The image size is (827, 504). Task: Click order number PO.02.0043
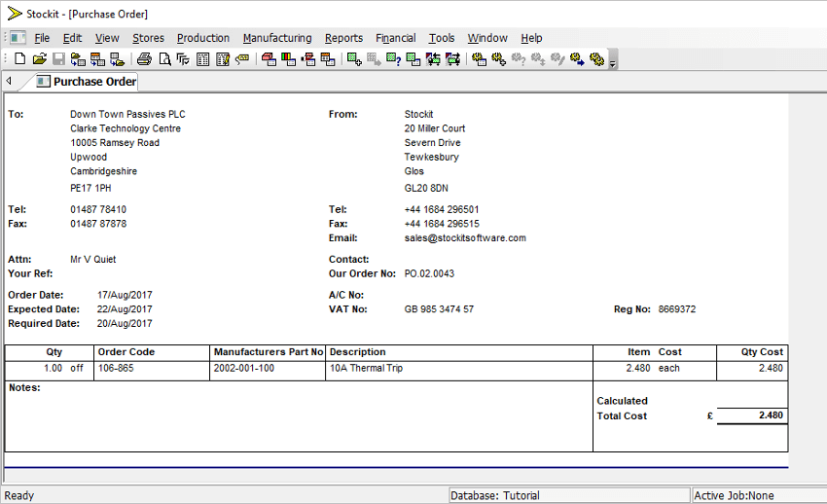click(429, 273)
